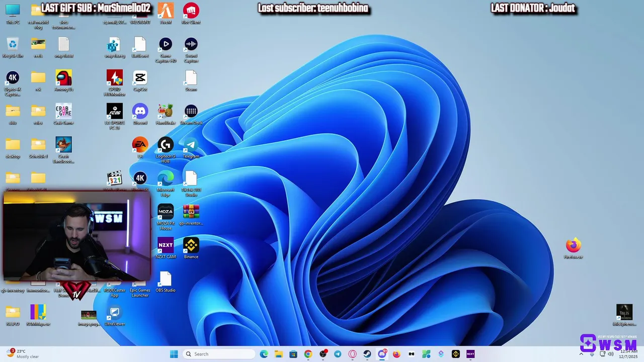Select the image.png thumbnail file
This screenshot has height=362, width=644.
(x=89, y=318)
